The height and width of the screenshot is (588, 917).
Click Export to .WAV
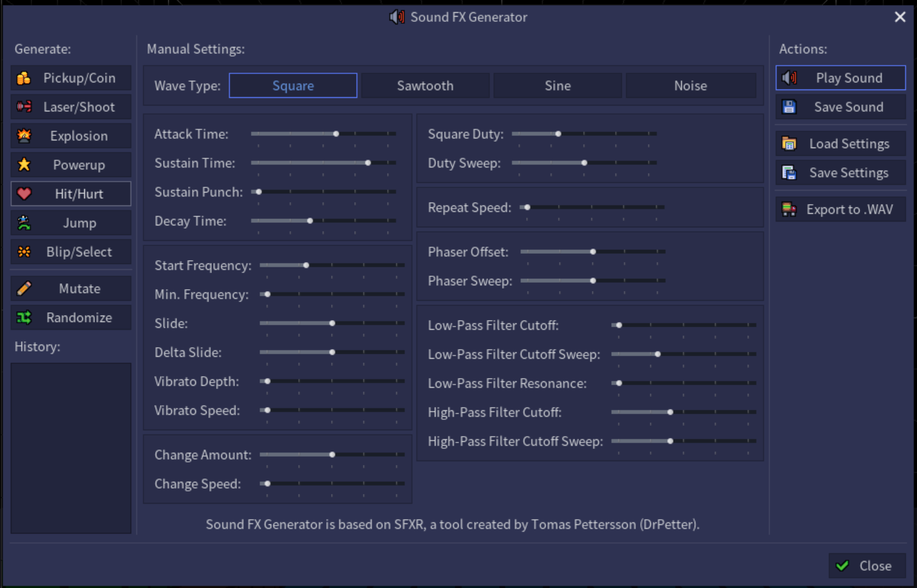(840, 209)
